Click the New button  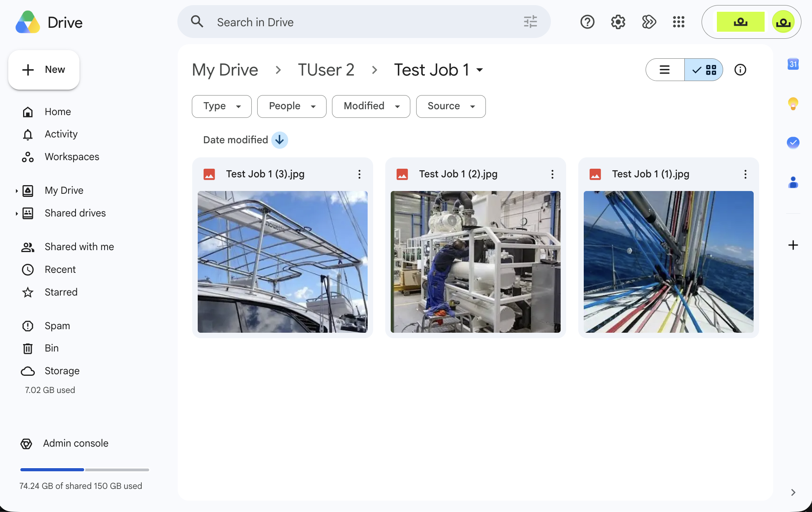[x=44, y=70]
